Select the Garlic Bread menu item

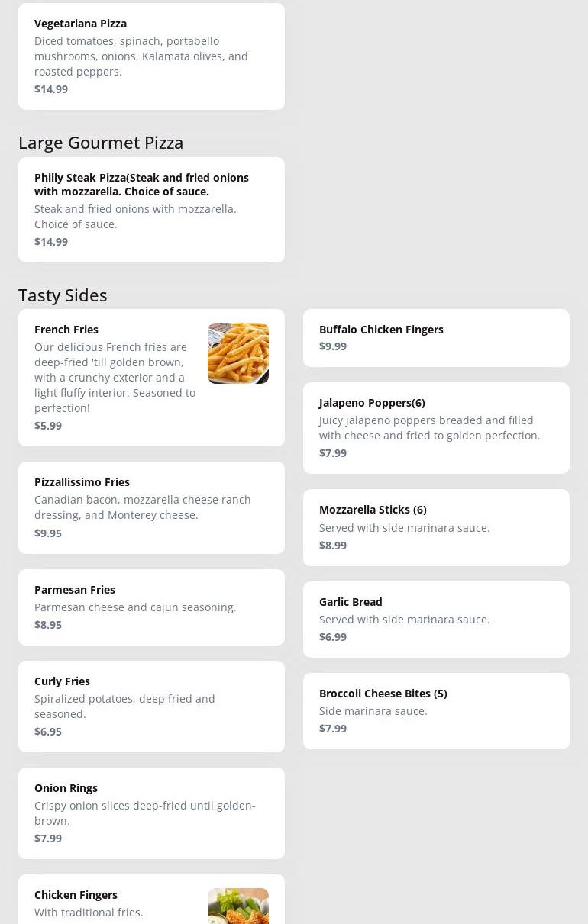[436, 619]
